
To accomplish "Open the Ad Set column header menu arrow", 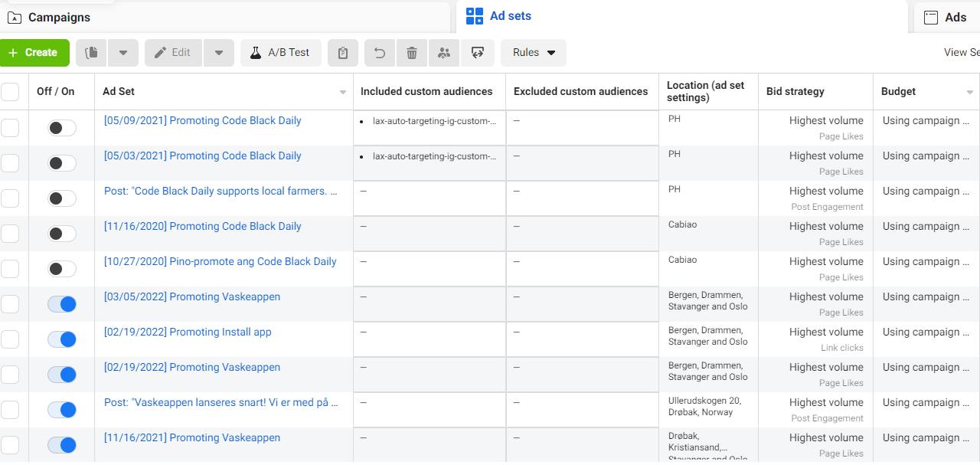I will (343, 93).
